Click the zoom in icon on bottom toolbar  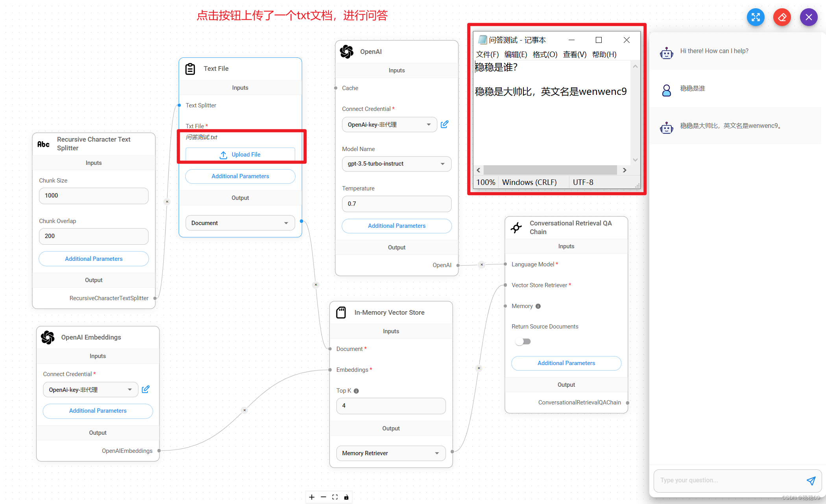pyautogui.click(x=312, y=497)
